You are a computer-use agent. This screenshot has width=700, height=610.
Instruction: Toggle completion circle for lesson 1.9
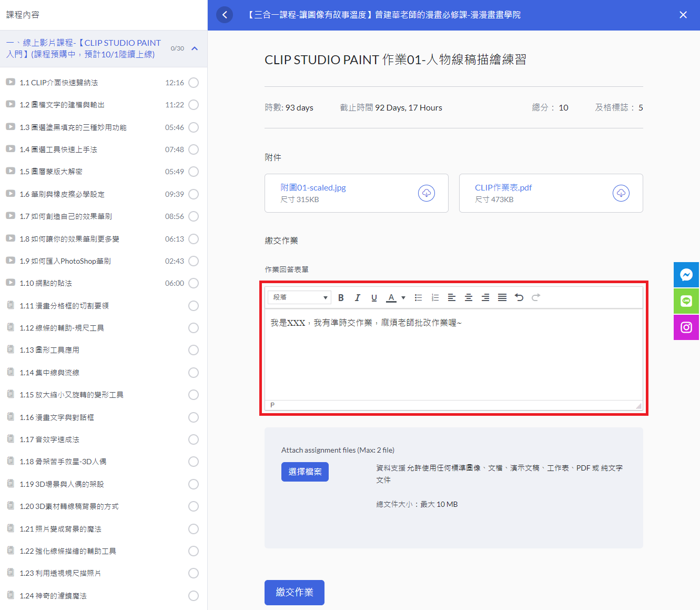point(194,261)
